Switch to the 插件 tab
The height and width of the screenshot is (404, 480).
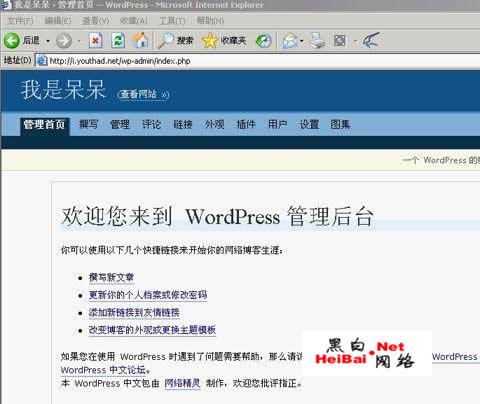(246, 125)
